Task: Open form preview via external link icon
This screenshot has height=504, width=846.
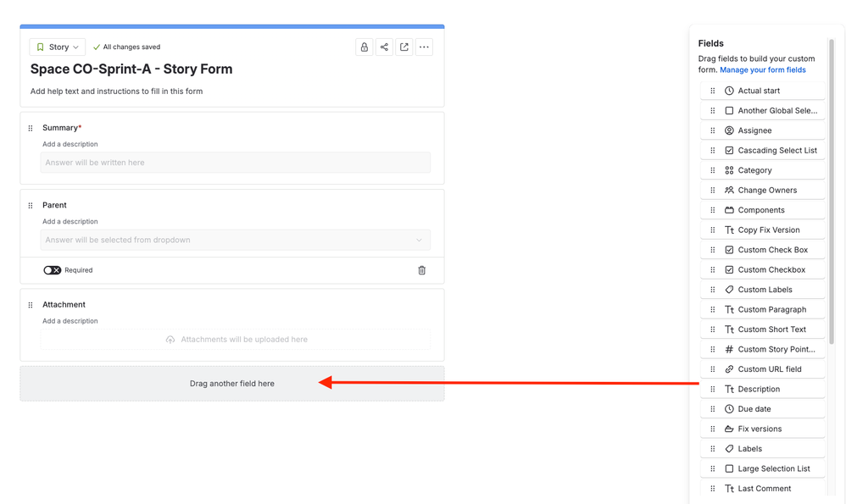Action: (x=404, y=47)
